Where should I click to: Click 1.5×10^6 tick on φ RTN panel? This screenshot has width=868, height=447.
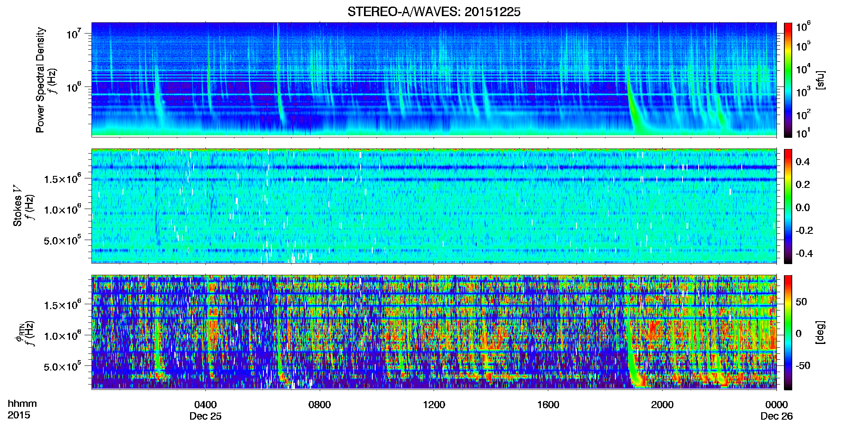(62, 305)
